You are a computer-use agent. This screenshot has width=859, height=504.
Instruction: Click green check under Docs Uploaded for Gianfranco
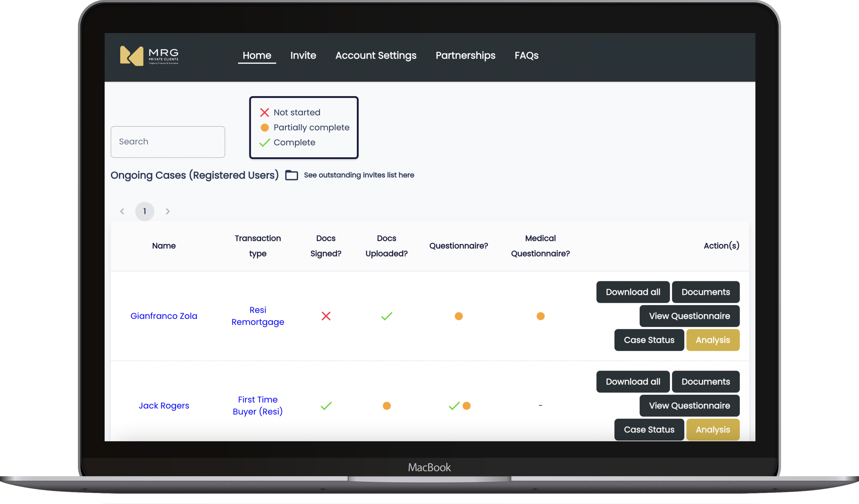(x=387, y=316)
